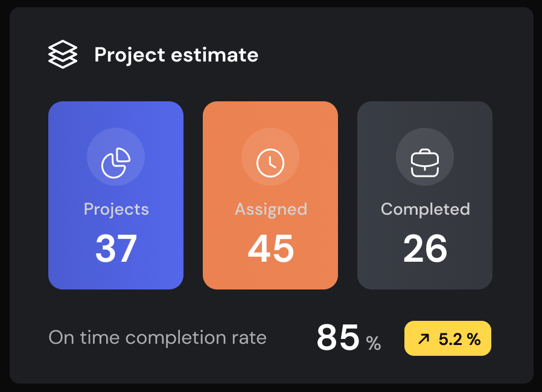The width and height of the screenshot is (542, 392).
Task: Click the clock icon
Action: click(x=270, y=162)
